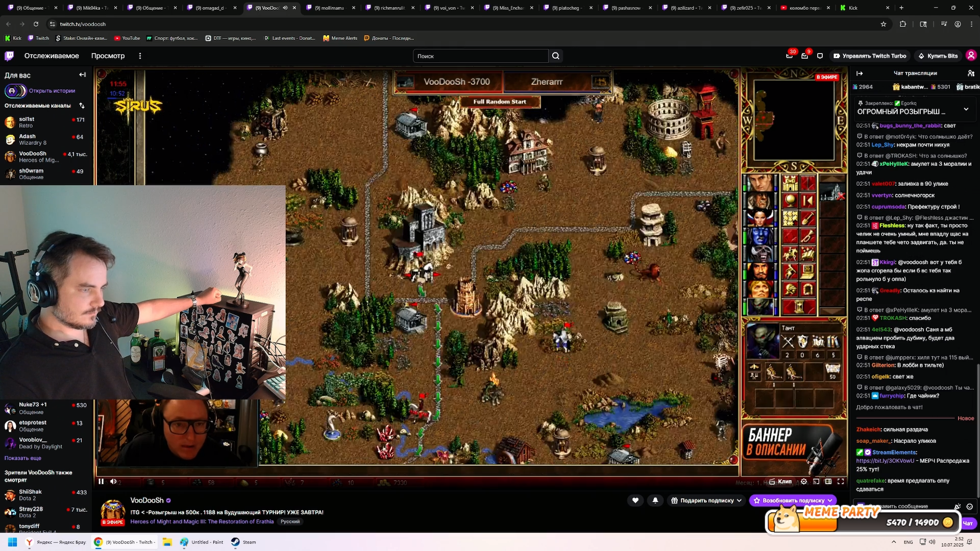Expand Возобновить подписку dropdown
The height and width of the screenshot is (551, 980).
coord(829,500)
